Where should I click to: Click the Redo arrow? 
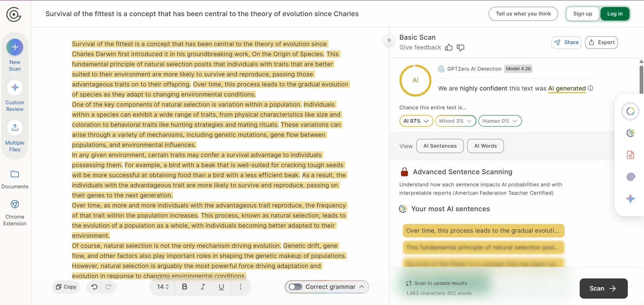coord(108,287)
